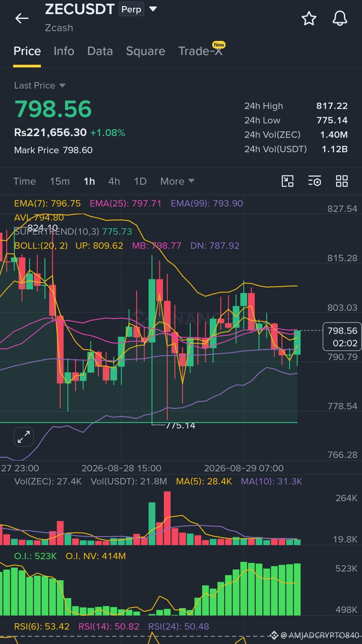Image resolution: width=362 pixels, height=644 pixels.
Task: Open the chart drawing tools icon
Action: (288, 181)
